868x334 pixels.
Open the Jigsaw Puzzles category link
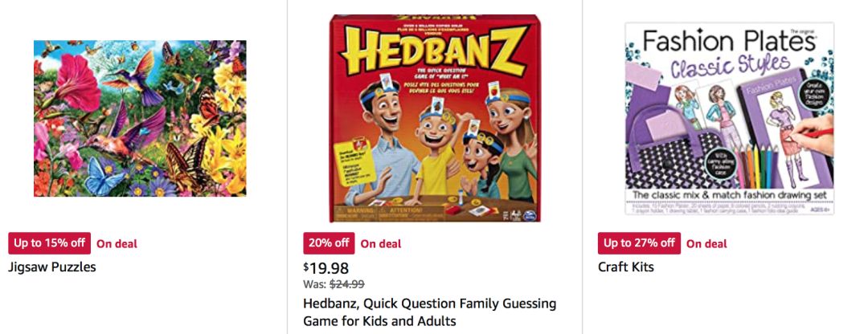(x=52, y=267)
